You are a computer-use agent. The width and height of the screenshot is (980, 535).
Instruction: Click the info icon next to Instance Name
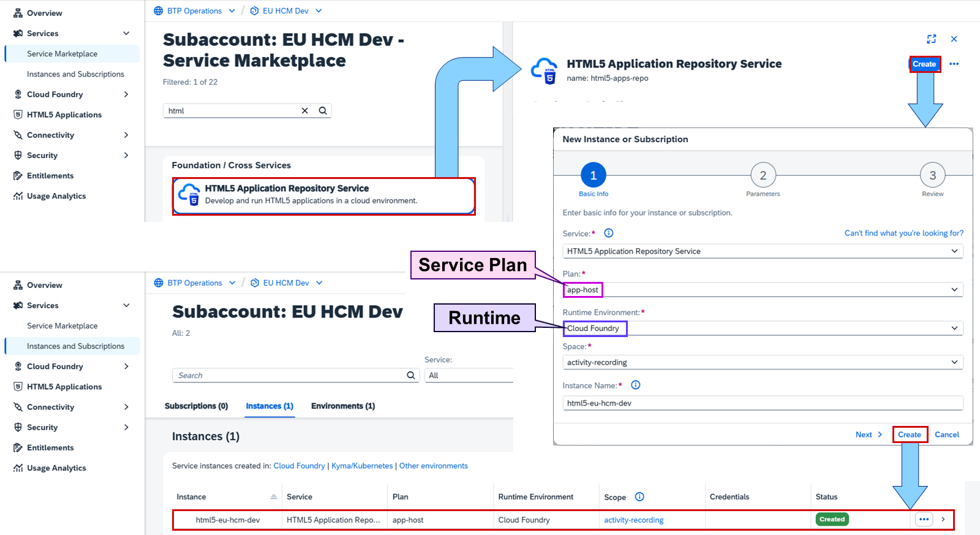tap(636, 385)
